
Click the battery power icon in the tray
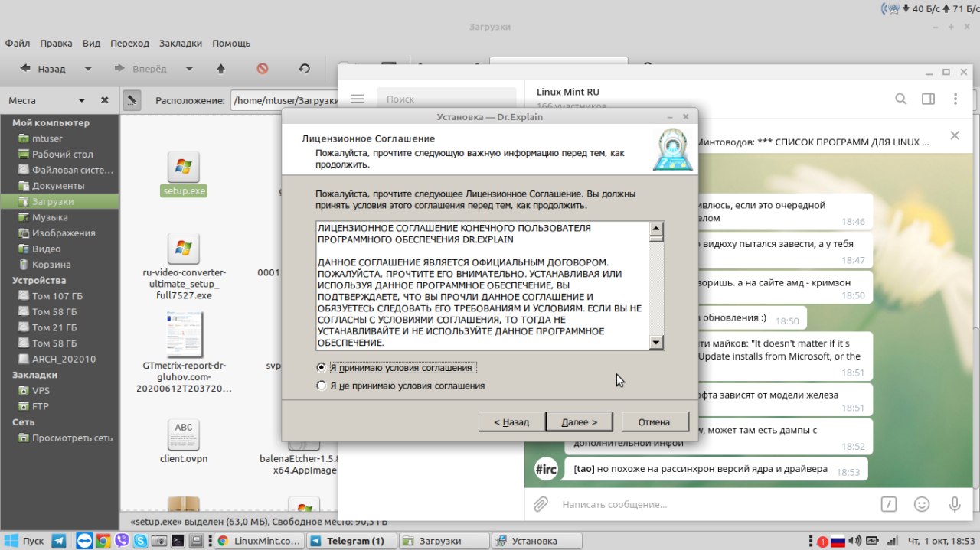coord(872,541)
